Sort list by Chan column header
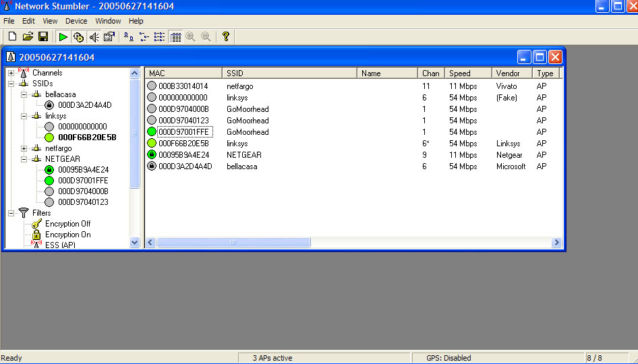Image resolution: width=638 pixels, height=364 pixels. click(x=432, y=73)
